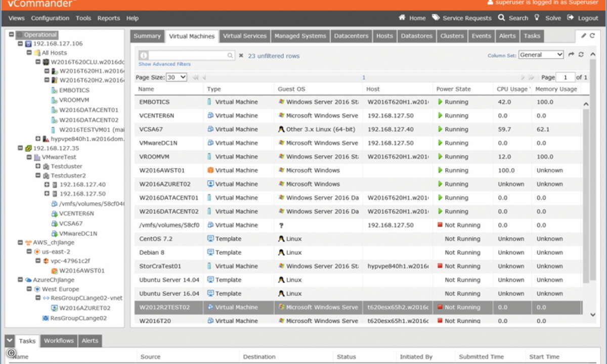
Task: Select ResGroupCLange02 in the tree
Action: tap(79, 318)
